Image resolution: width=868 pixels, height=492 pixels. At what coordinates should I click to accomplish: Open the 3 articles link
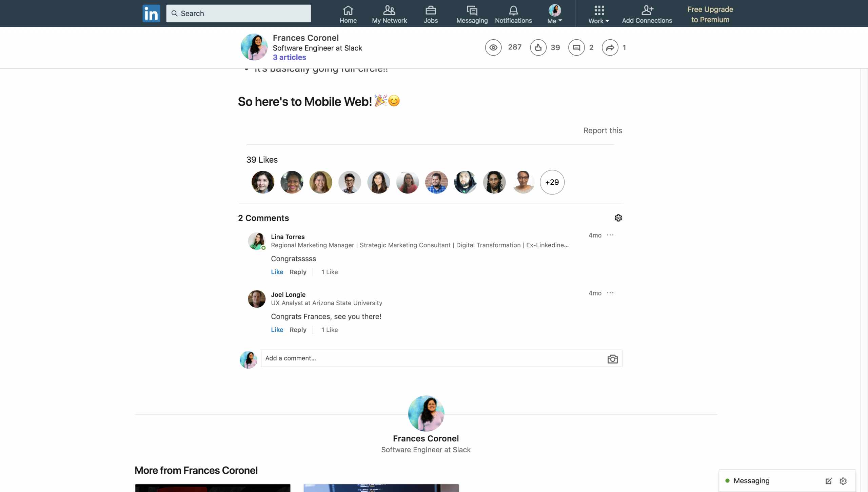point(289,57)
